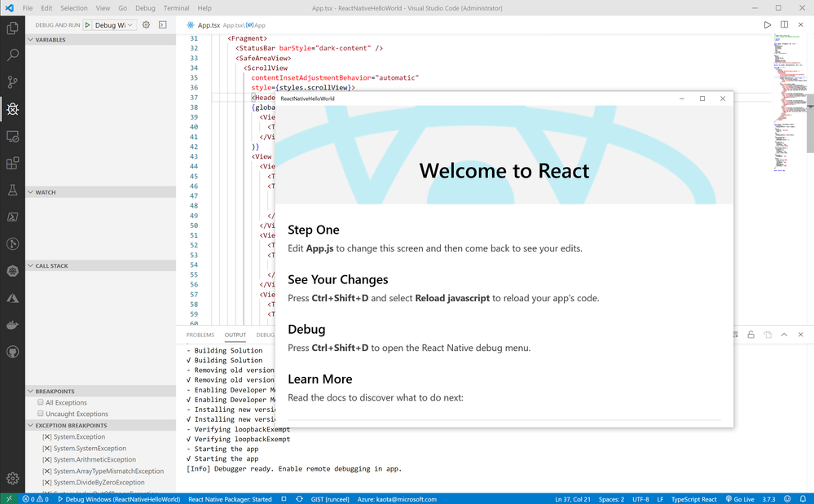
Task: Enable All Exceptions breakpoint
Action: 41,402
